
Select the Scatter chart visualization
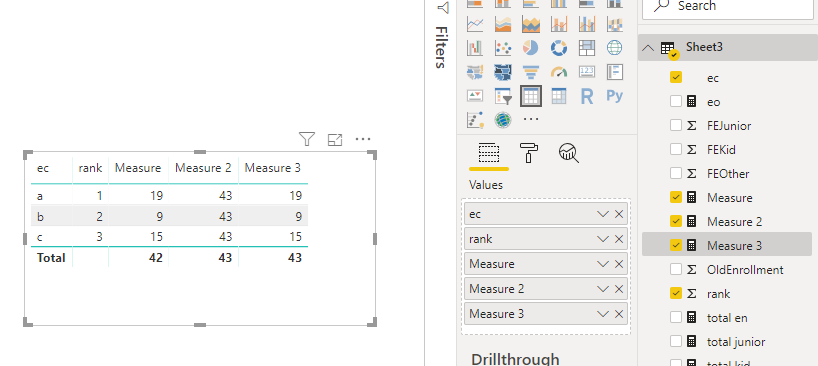503,48
